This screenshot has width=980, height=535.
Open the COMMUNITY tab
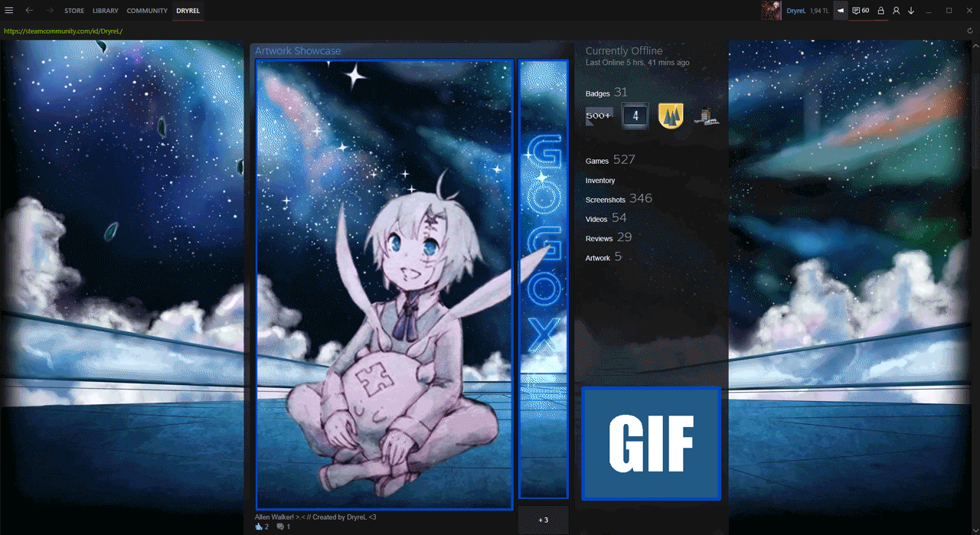pyautogui.click(x=147, y=11)
